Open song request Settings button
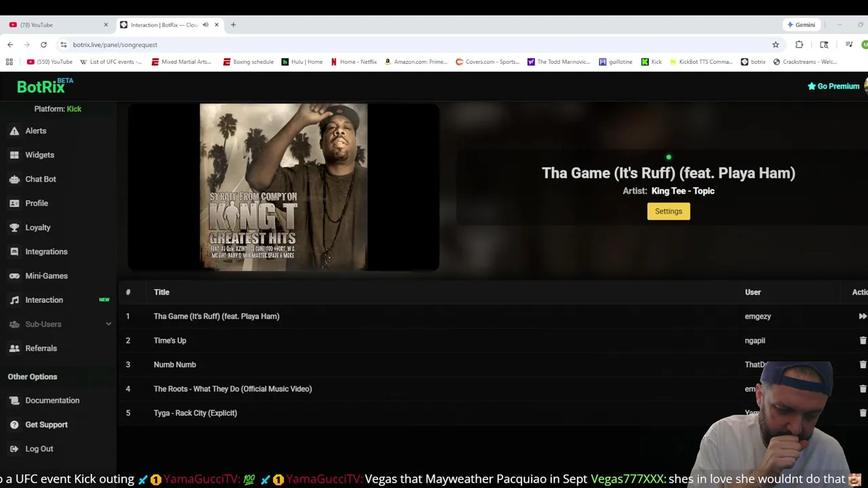This screenshot has width=868, height=488. [x=668, y=211]
